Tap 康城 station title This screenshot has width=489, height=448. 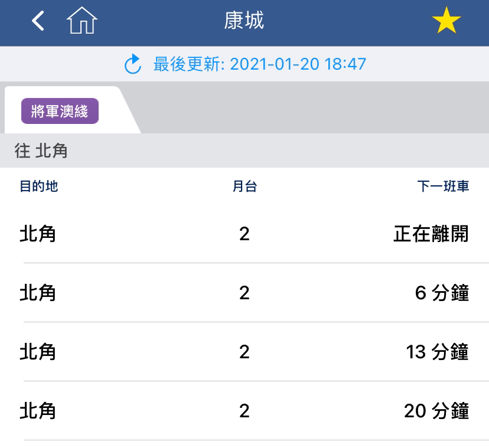[x=244, y=21]
